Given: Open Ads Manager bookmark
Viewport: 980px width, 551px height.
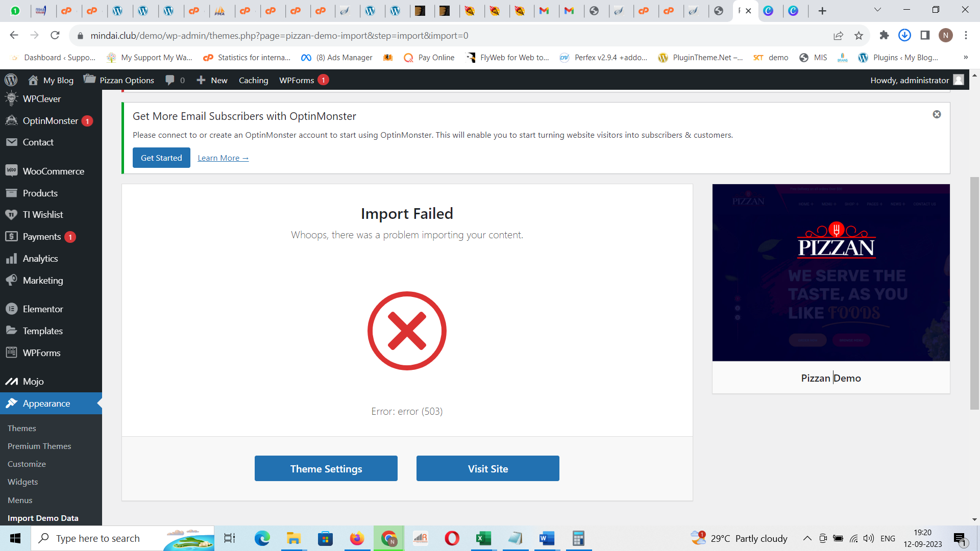Looking at the screenshot, I should [x=337, y=58].
